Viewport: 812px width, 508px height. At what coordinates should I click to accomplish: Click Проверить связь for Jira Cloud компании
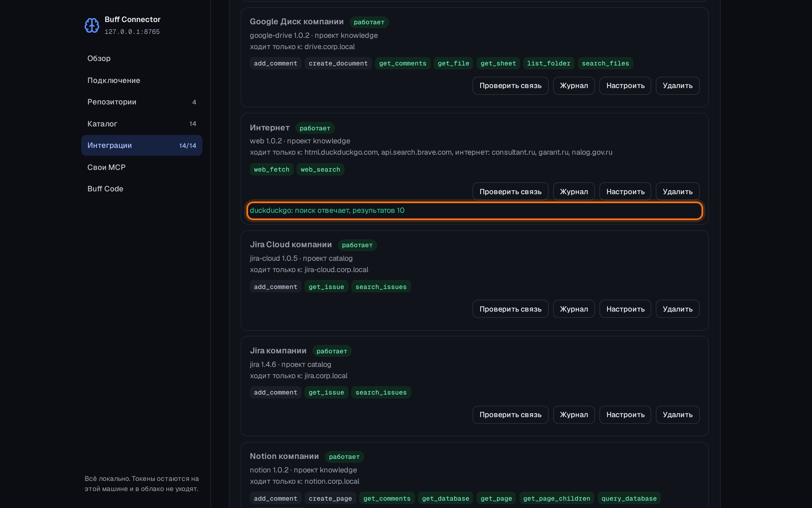coord(510,309)
